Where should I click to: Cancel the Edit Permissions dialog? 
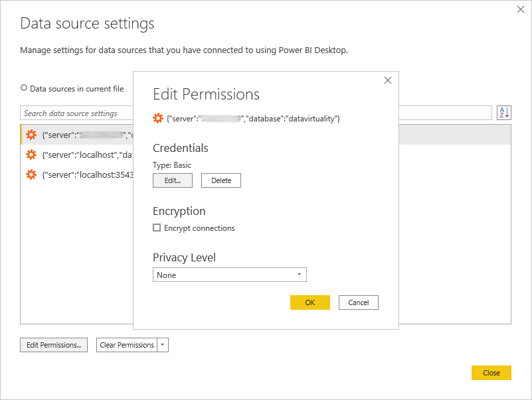pos(358,302)
